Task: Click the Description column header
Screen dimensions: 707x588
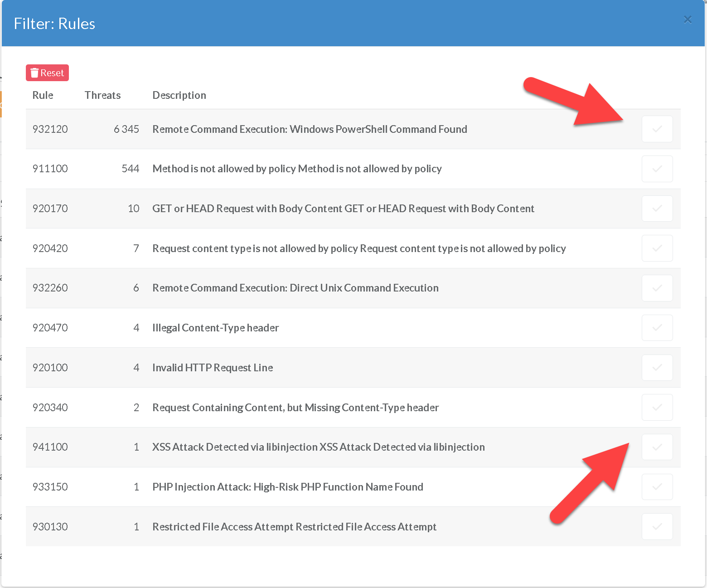Action: pyautogui.click(x=179, y=95)
